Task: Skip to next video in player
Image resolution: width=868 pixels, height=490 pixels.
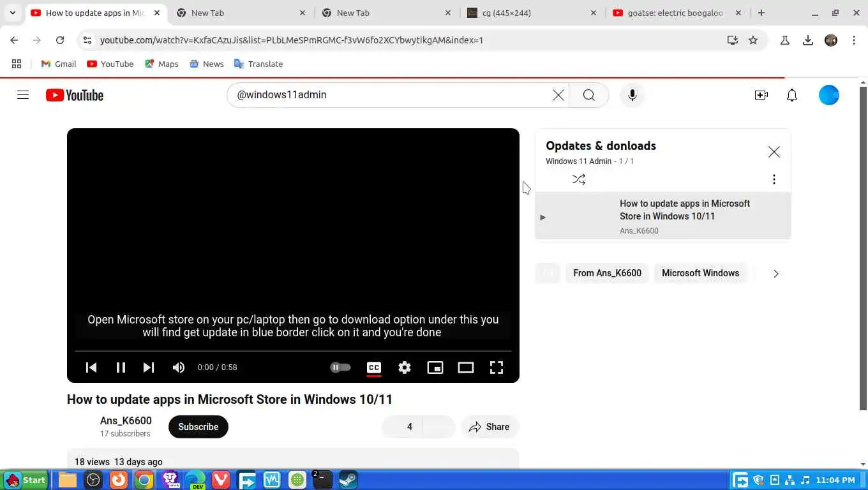Action: [149, 367]
